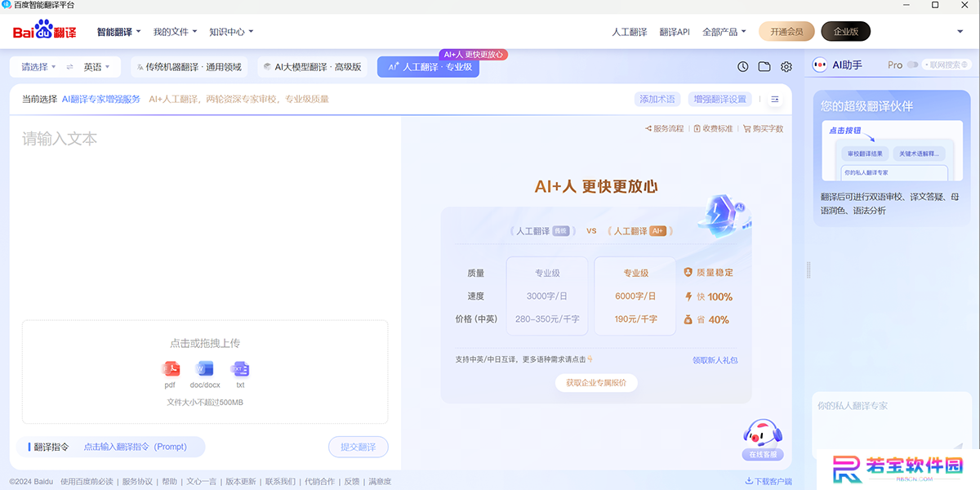Click 190元/千字 price text
The height and width of the screenshot is (490, 980).
635,318
